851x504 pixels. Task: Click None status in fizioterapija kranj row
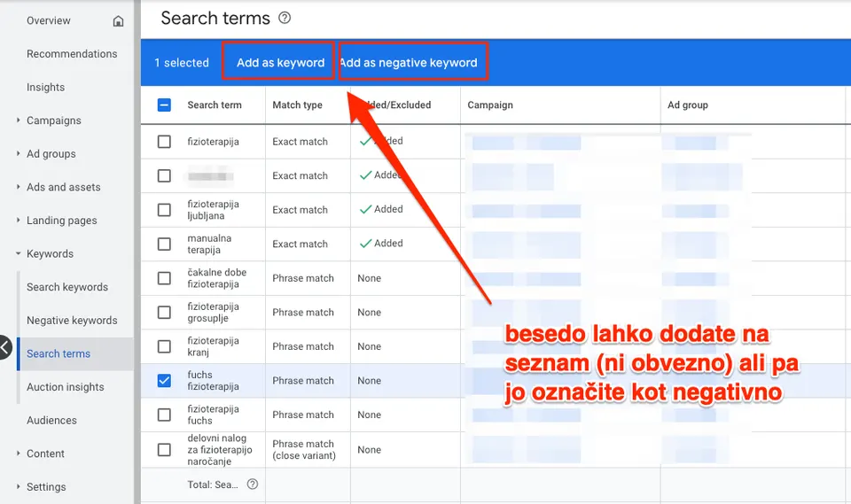[x=369, y=346]
